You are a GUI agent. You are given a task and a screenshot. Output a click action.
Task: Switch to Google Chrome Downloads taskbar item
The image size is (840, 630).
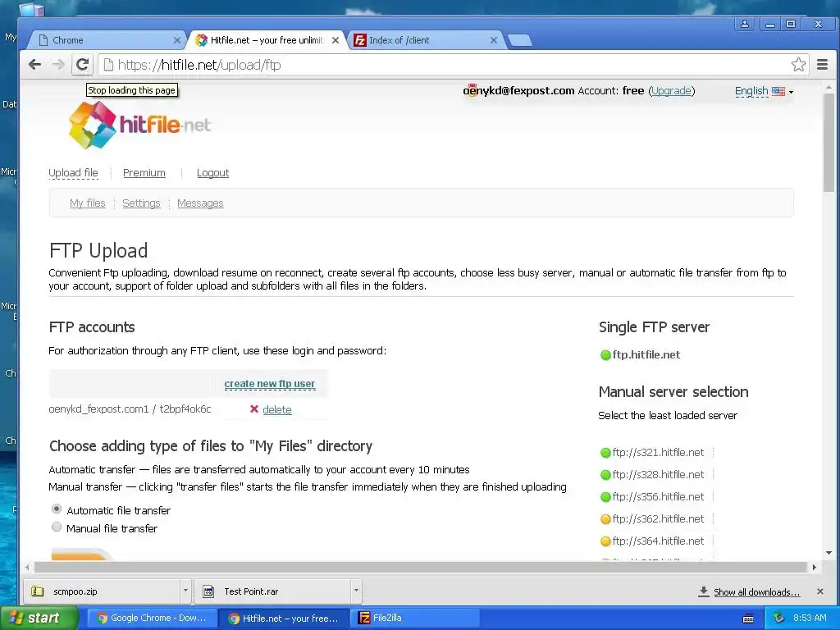click(x=153, y=618)
